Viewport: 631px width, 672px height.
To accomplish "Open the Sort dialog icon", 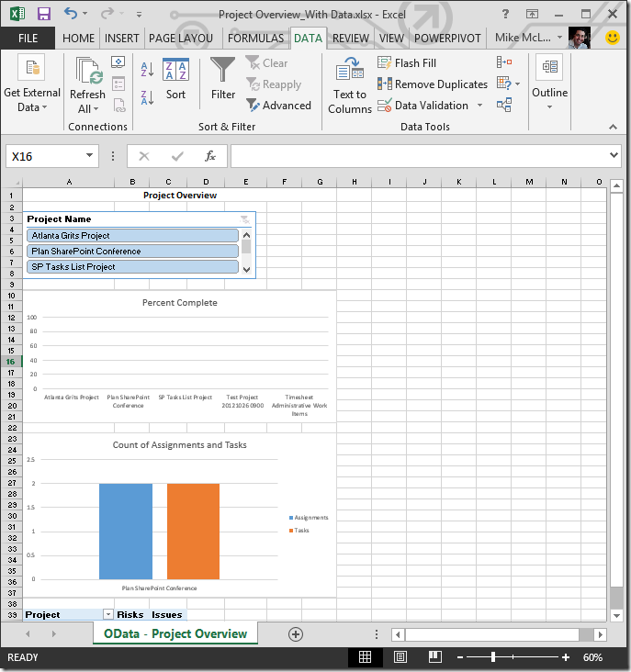I will click(x=175, y=79).
